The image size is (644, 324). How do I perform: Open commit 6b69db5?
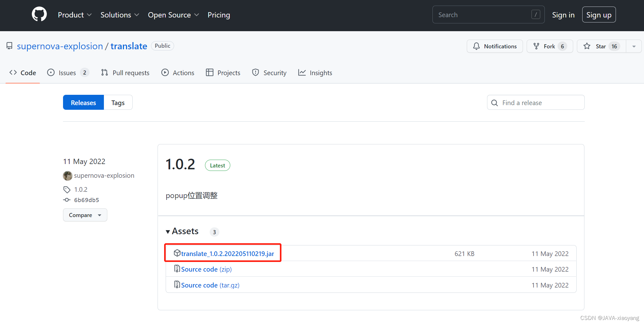tap(86, 200)
